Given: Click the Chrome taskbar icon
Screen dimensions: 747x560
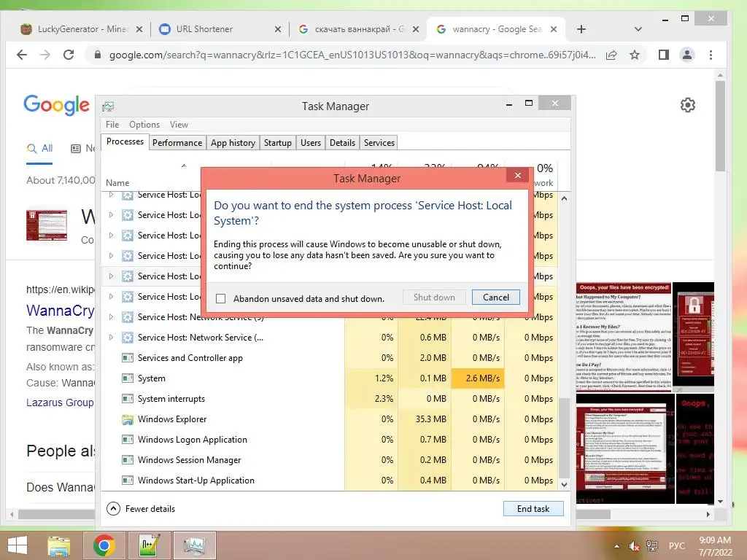Looking at the screenshot, I should point(104,545).
